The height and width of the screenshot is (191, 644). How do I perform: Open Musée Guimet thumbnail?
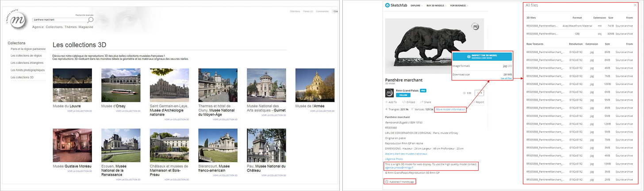coord(267,85)
